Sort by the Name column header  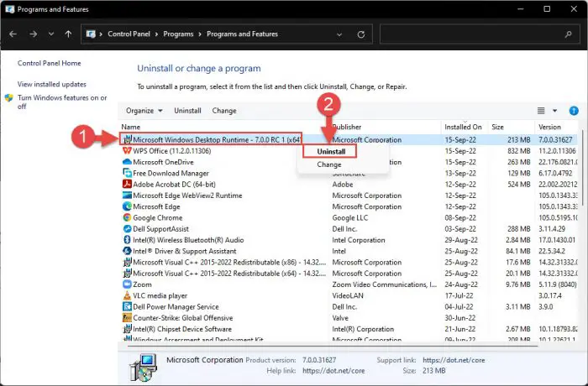click(130, 127)
